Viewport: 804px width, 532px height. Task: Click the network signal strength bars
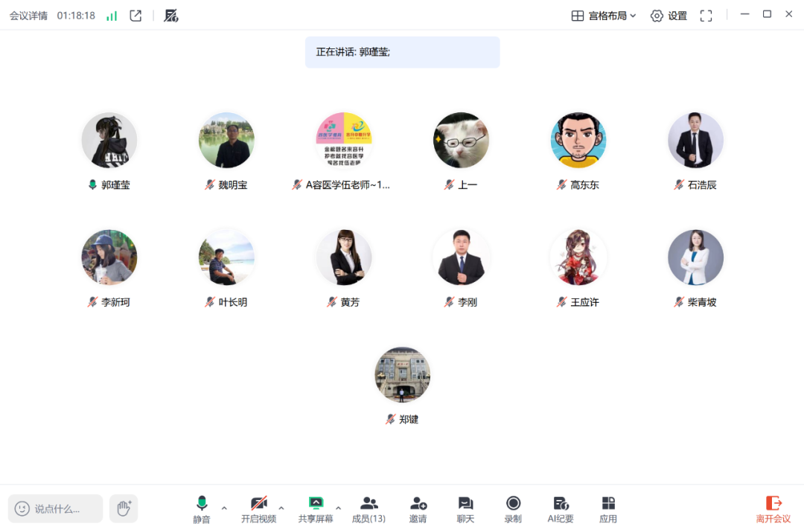112,16
